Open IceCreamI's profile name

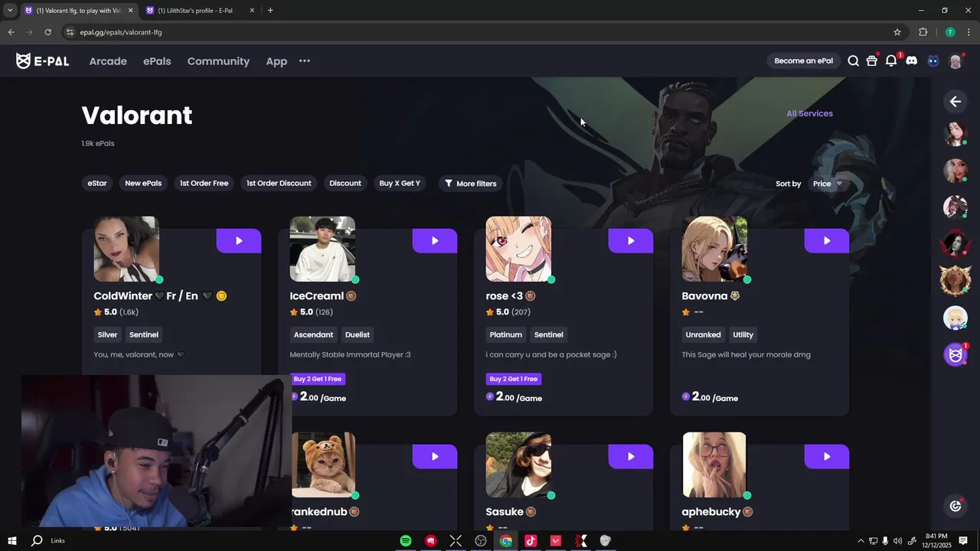(317, 296)
